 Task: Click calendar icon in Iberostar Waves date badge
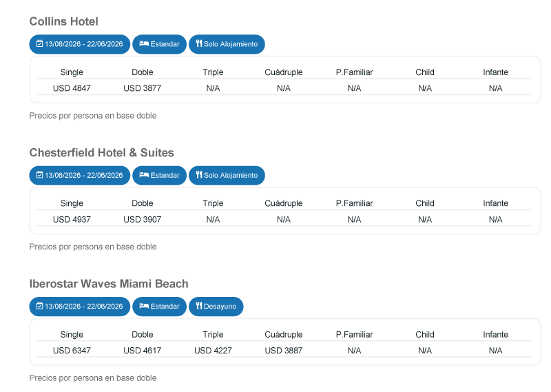40,307
